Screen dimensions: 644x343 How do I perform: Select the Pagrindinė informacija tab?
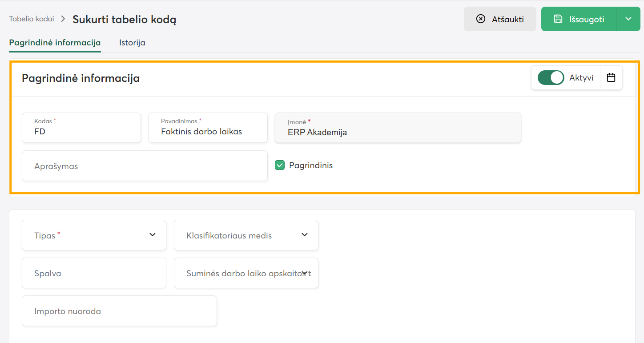tap(55, 43)
